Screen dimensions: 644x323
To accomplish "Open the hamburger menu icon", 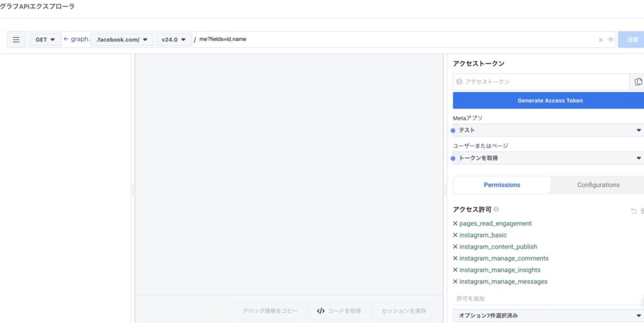I will [x=16, y=40].
